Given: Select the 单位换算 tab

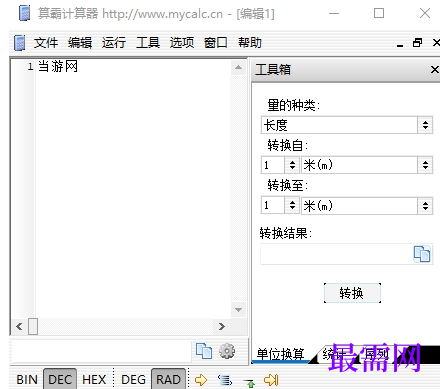Looking at the screenshot, I should pyautogui.click(x=280, y=354).
